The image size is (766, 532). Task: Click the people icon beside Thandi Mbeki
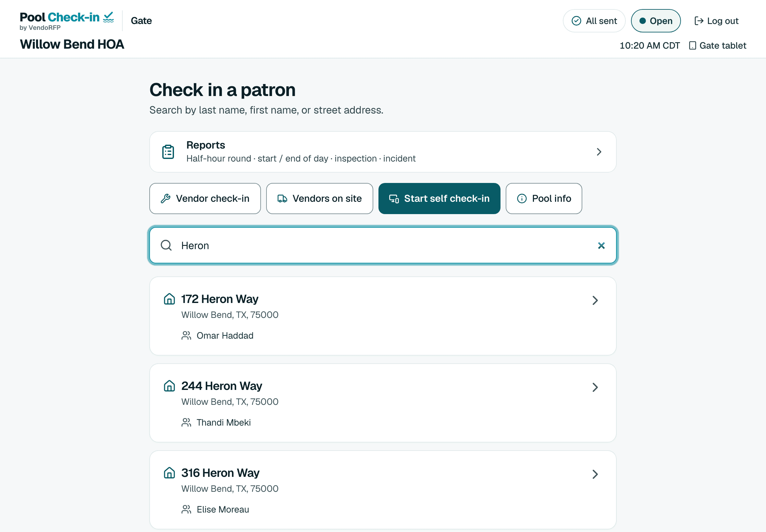[x=186, y=423]
